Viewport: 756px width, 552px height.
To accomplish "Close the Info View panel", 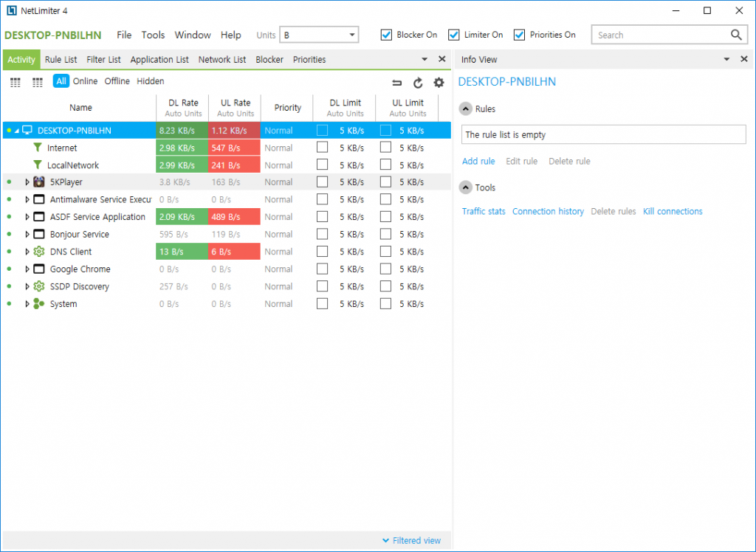I will click(x=744, y=59).
